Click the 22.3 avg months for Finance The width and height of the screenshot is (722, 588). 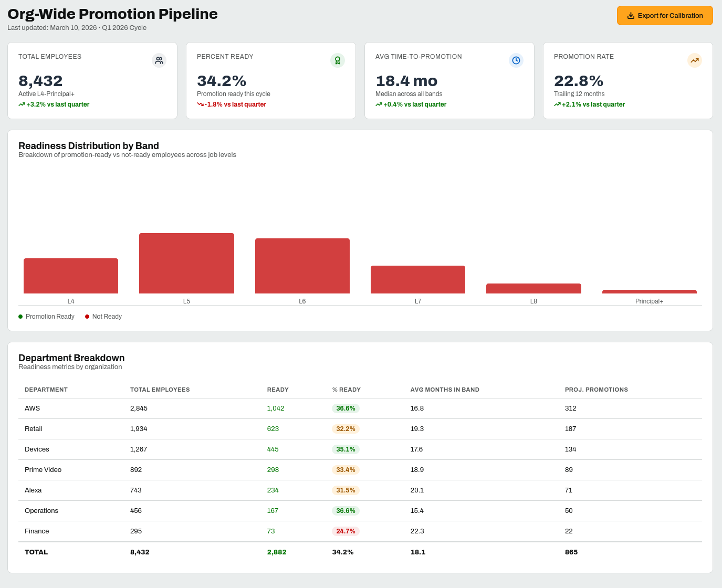click(x=417, y=531)
